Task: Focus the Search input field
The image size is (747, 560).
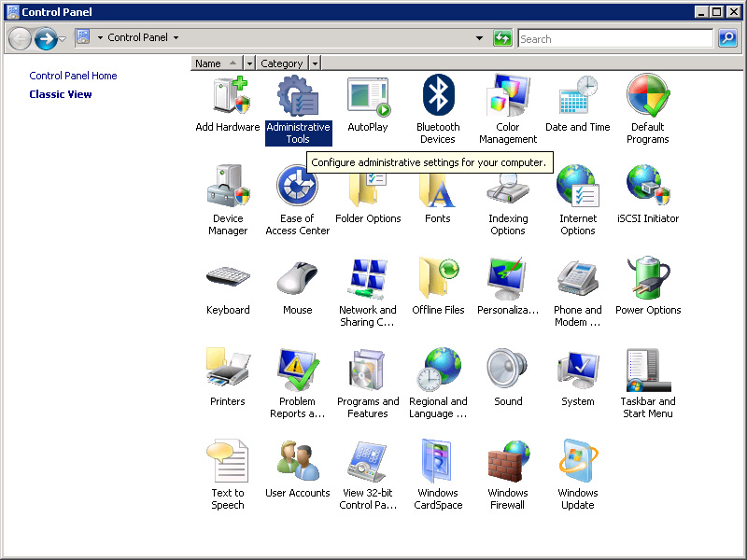Action: point(615,38)
